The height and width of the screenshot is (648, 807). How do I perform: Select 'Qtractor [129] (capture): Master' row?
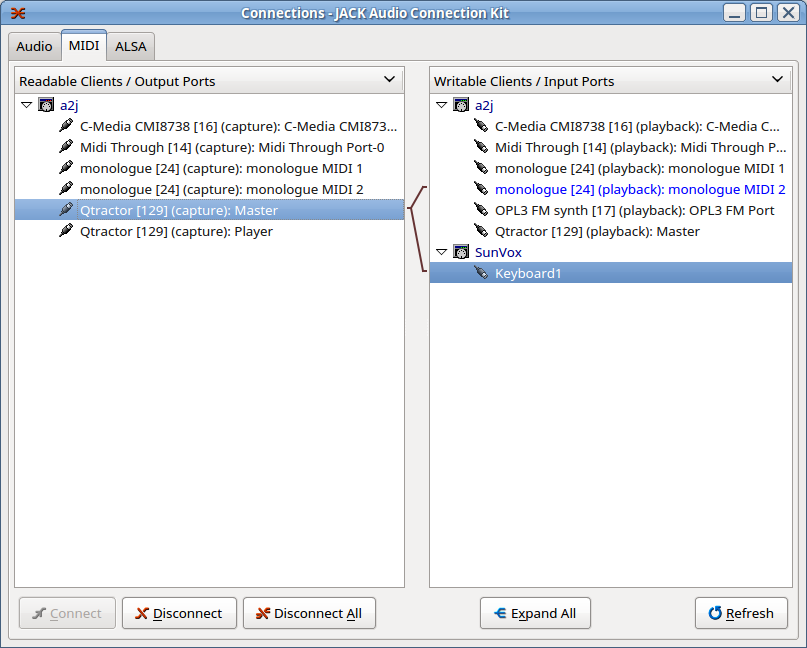(209, 210)
